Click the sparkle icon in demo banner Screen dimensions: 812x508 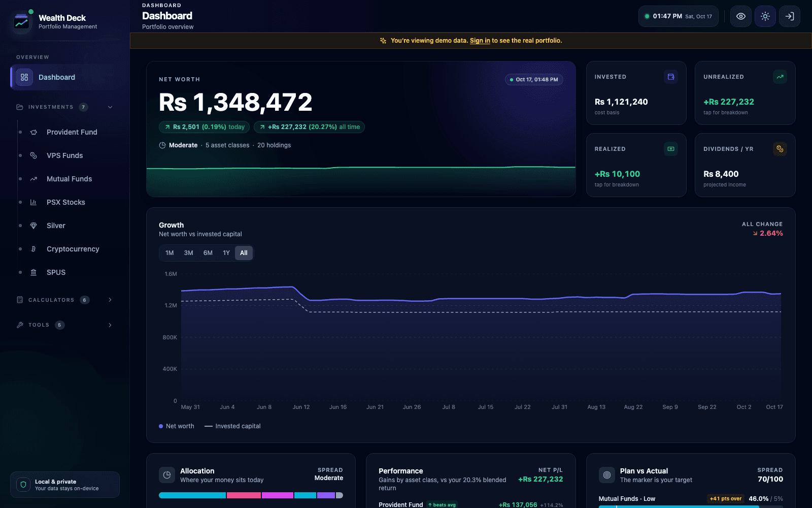383,41
